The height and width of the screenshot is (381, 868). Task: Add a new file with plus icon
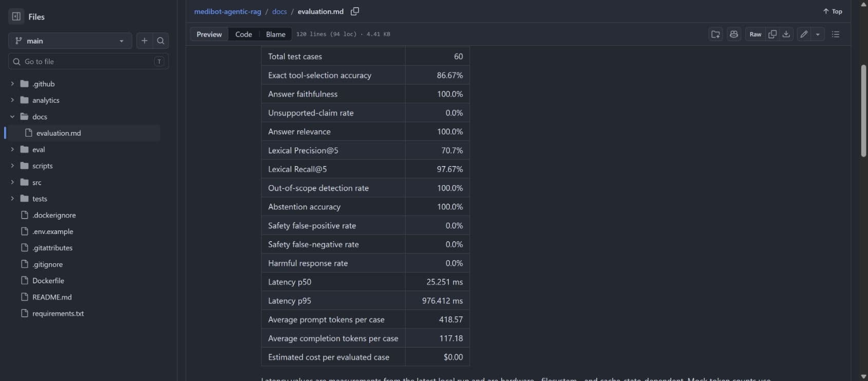pyautogui.click(x=144, y=41)
